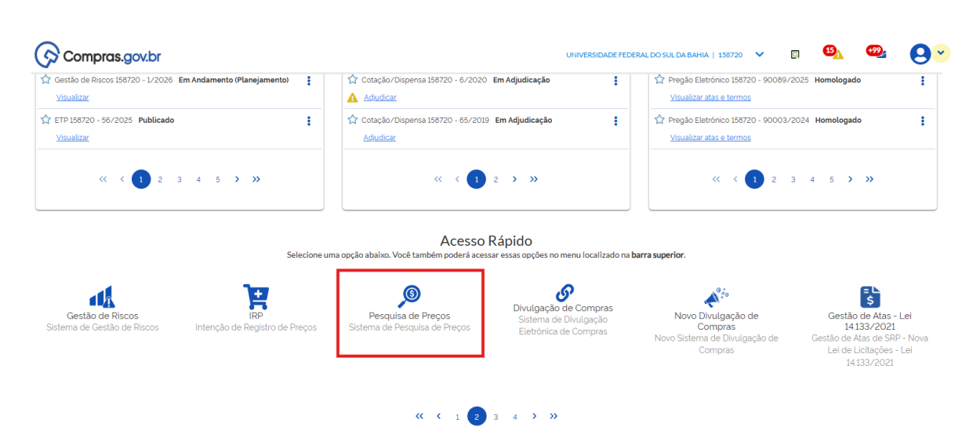Open the IRP shopping cart icon
This screenshot has height=448, width=980.
tap(256, 296)
